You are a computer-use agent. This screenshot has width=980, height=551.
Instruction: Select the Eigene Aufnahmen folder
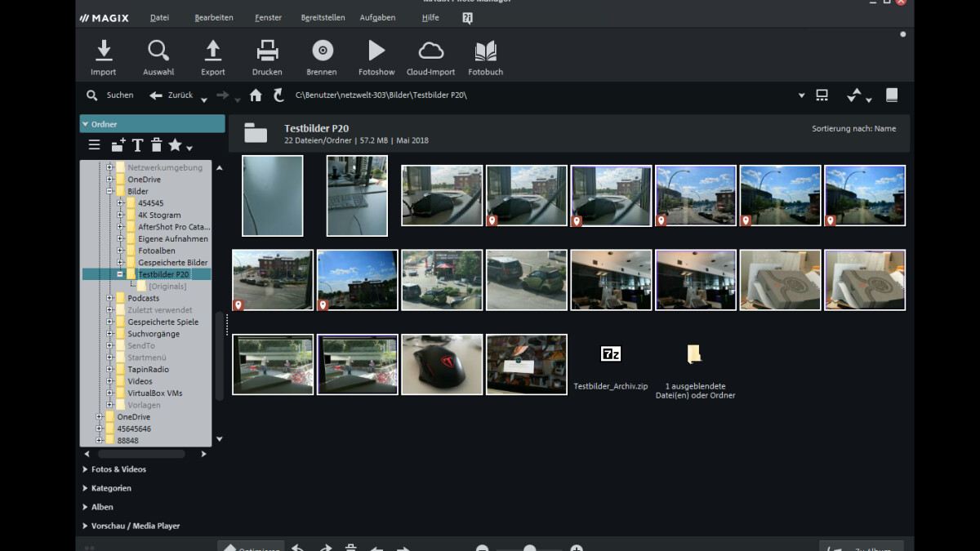(172, 239)
